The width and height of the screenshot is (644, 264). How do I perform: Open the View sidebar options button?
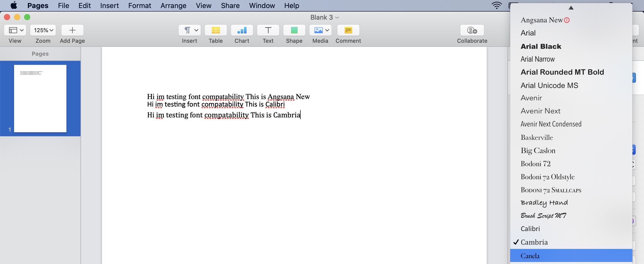tap(15, 30)
